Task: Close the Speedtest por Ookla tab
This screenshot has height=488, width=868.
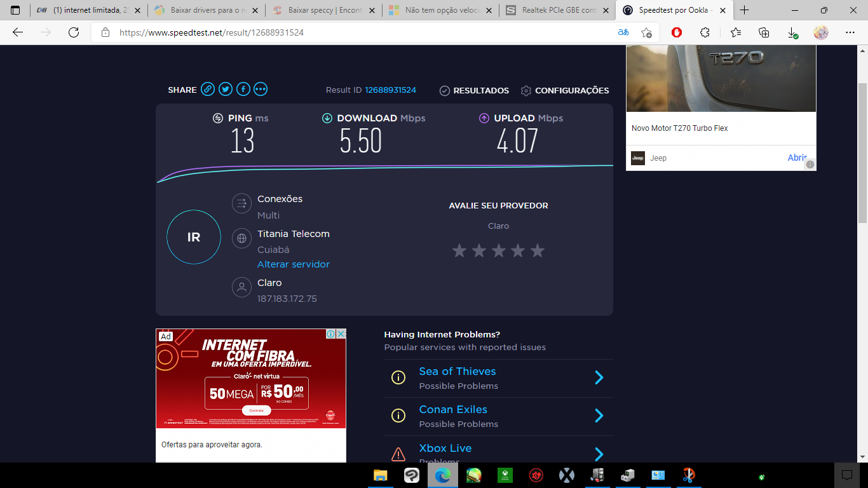Action: coord(722,10)
